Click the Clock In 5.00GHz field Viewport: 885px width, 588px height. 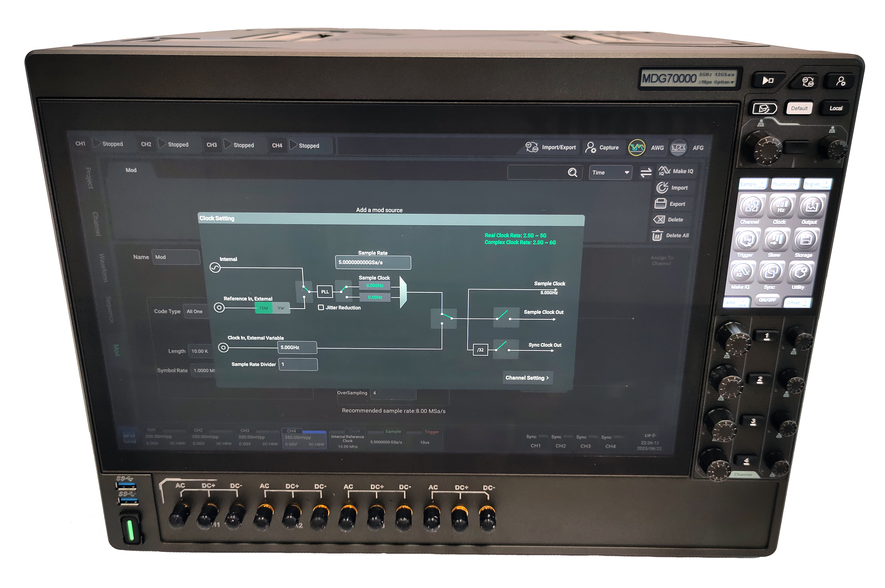[x=297, y=347]
